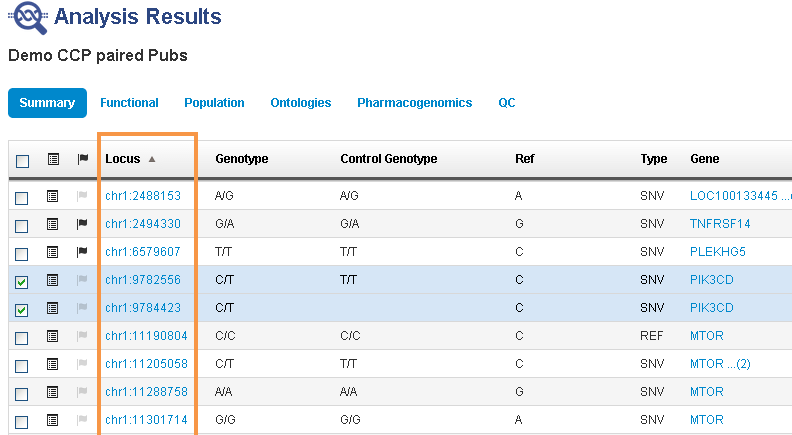Screen dimensions: 792x435
Task: Click the details column header icon
Action: [x=53, y=159]
